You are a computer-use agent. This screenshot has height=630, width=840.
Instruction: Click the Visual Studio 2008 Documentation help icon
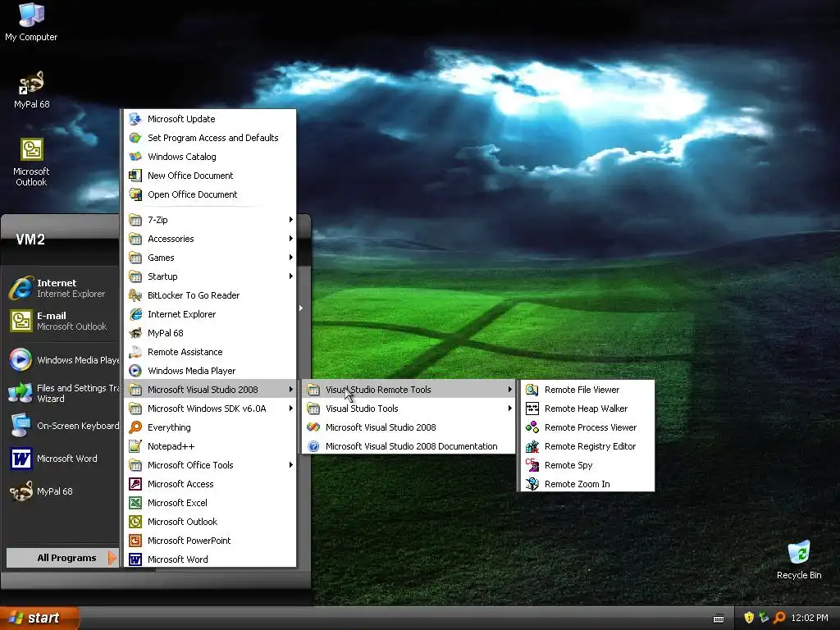pyautogui.click(x=313, y=446)
